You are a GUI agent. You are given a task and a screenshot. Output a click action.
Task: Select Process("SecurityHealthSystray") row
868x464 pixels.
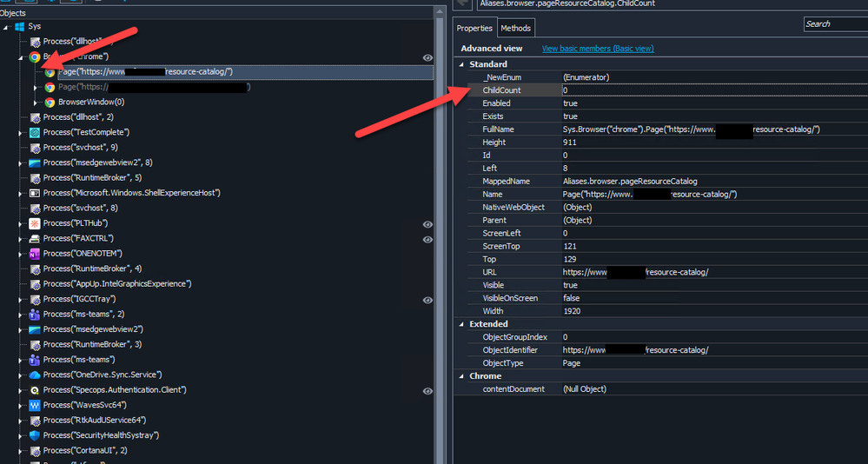click(102, 435)
